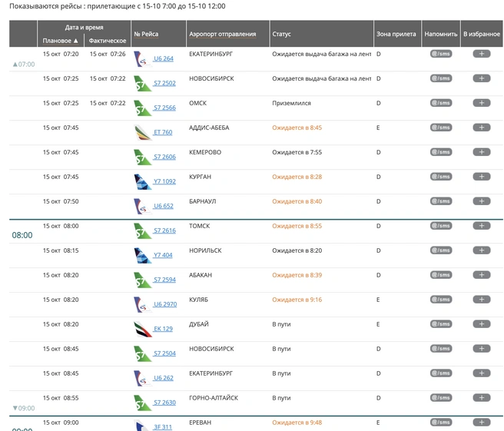The image size is (504, 431).
Task: Add Gorno-Altaysk flight to favorites
Action: pyautogui.click(x=482, y=398)
